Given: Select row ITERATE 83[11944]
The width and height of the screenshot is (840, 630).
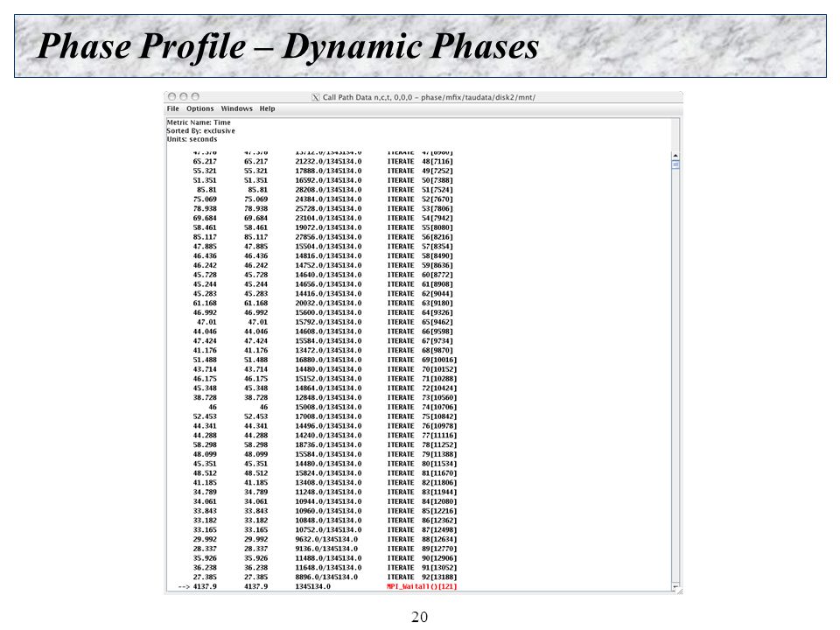Looking at the screenshot, I should 325,493.
